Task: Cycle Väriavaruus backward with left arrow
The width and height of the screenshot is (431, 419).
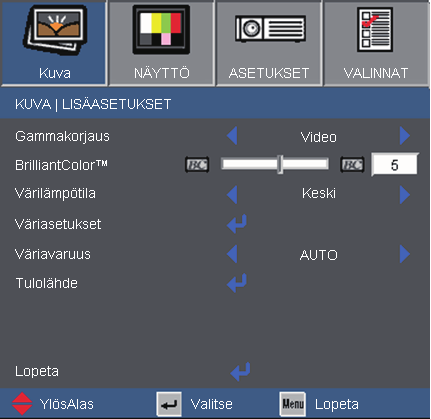Action: [x=232, y=254]
